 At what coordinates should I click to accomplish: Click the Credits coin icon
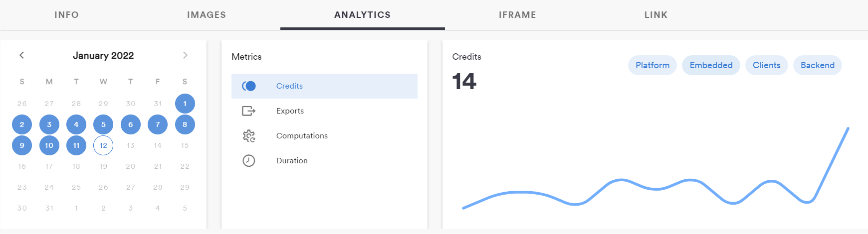tap(249, 86)
